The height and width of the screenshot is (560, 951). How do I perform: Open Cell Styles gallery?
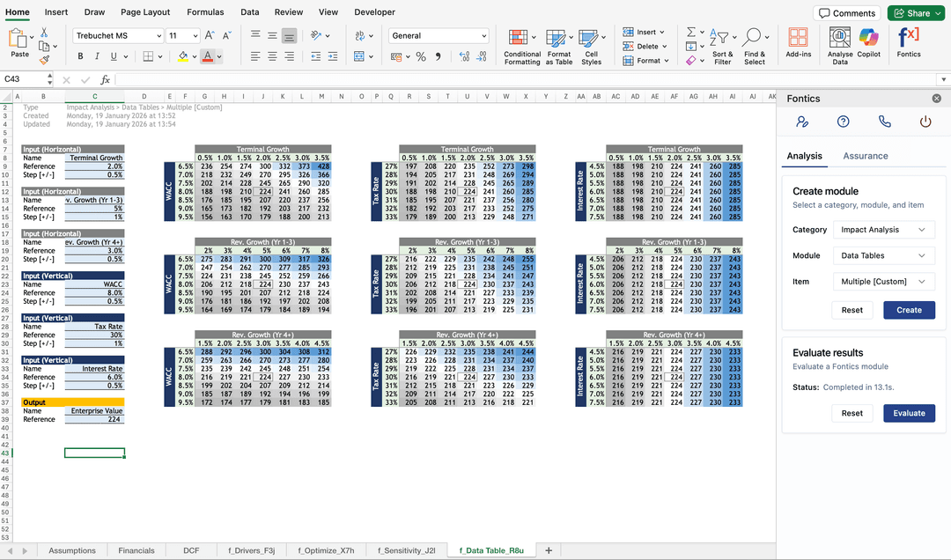pos(592,48)
